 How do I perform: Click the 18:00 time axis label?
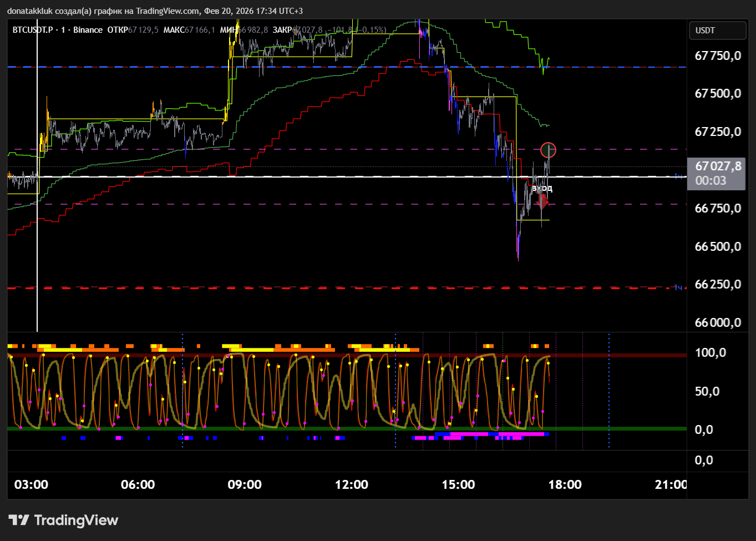(x=565, y=484)
